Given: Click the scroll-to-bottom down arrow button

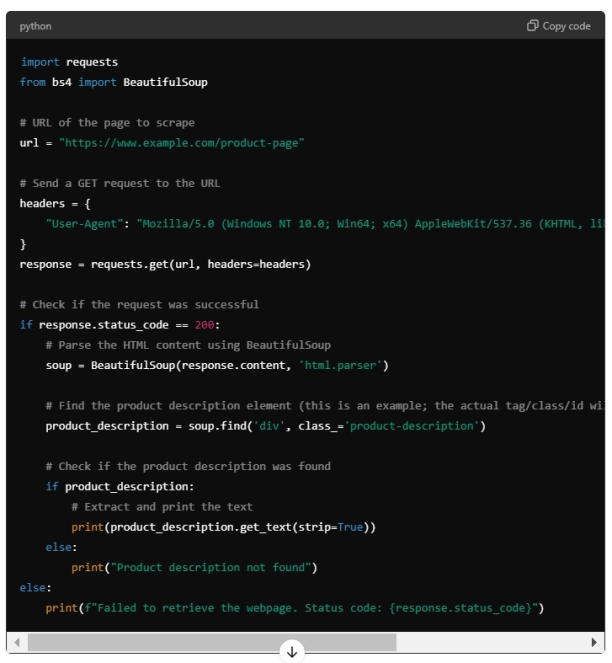Looking at the screenshot, I should click(x=292, y=651).
